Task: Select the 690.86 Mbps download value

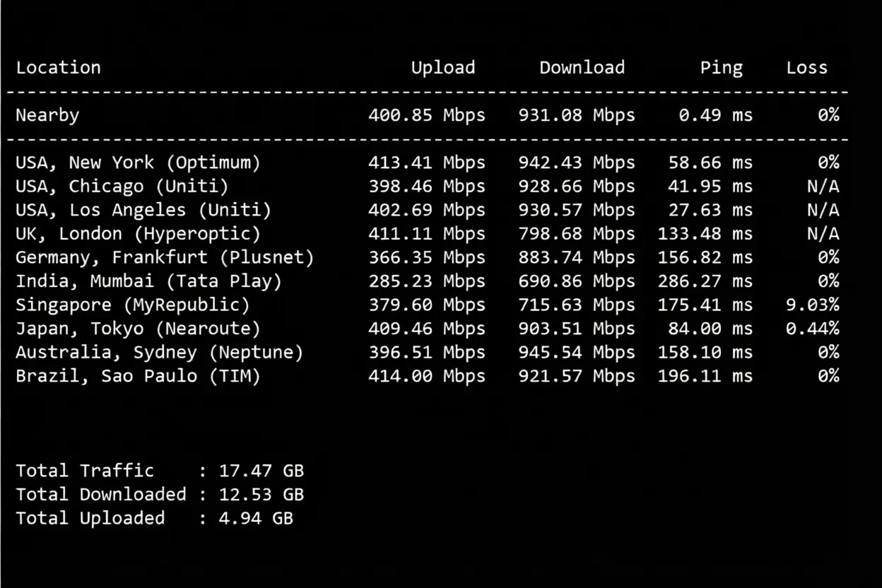Action: click(x=577, y=281)
